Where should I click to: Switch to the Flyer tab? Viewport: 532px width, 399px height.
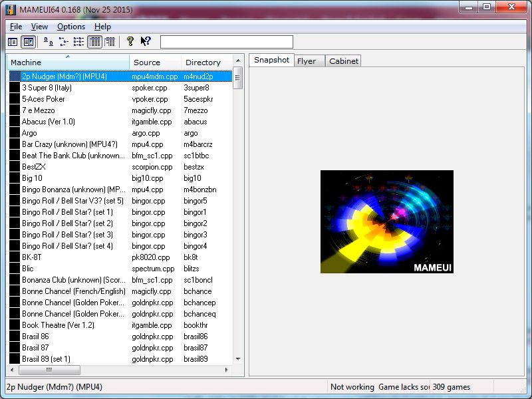click(307, 61)
